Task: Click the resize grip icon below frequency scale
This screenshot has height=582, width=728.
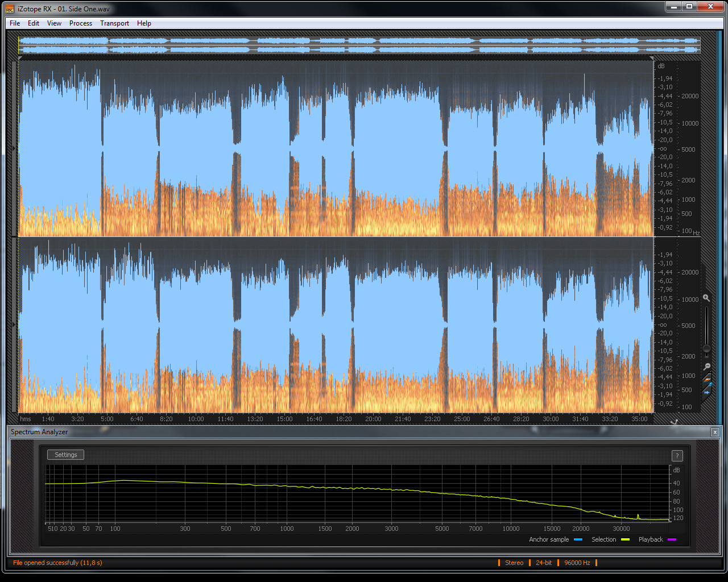Action: pyautogui.click(x=675, y=422)
